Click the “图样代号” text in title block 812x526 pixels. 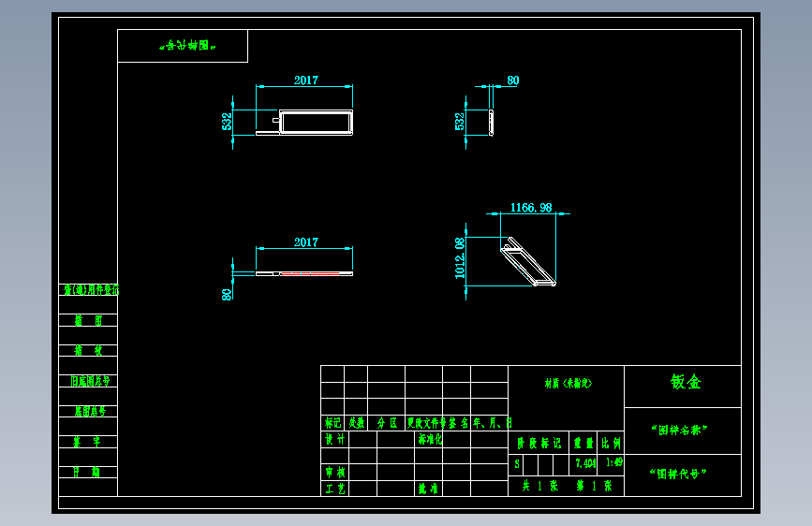(x=678, y=474)
